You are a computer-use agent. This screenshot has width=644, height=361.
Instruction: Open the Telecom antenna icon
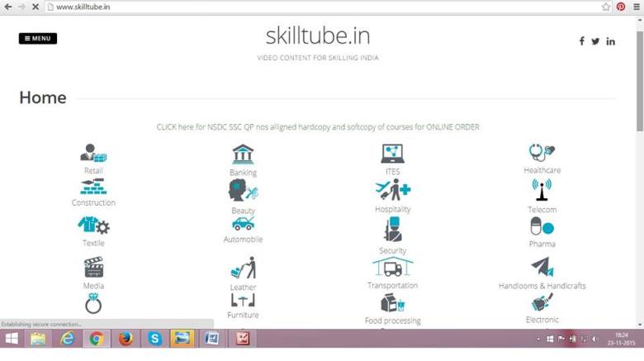(542, 189)
